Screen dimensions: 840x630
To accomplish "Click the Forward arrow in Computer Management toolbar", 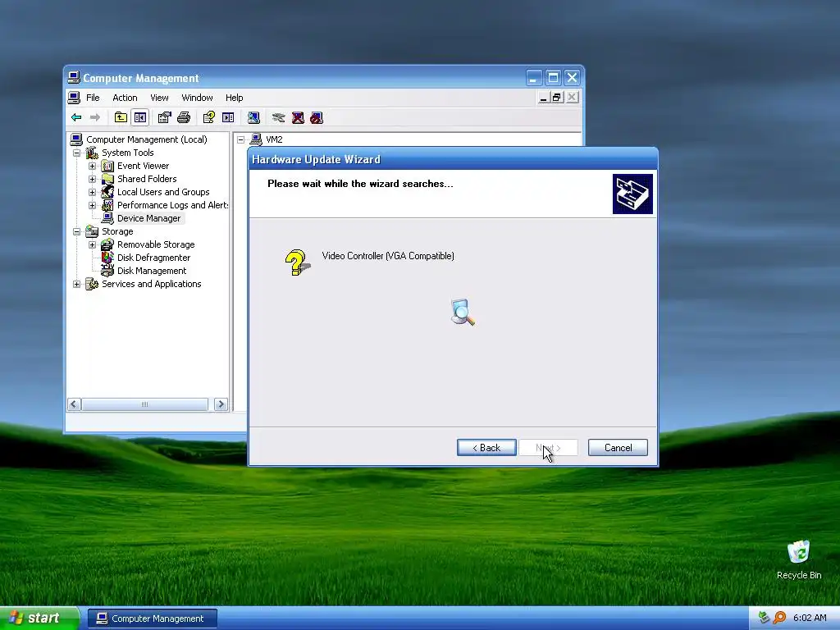I will pyautogui.click(x=95, y=117).
